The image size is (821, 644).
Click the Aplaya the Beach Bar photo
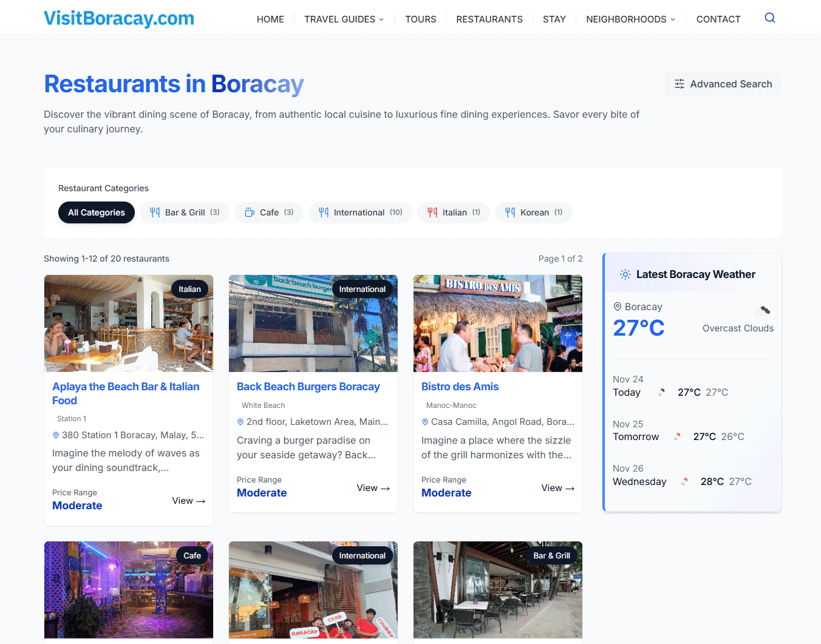click(129, 324)
